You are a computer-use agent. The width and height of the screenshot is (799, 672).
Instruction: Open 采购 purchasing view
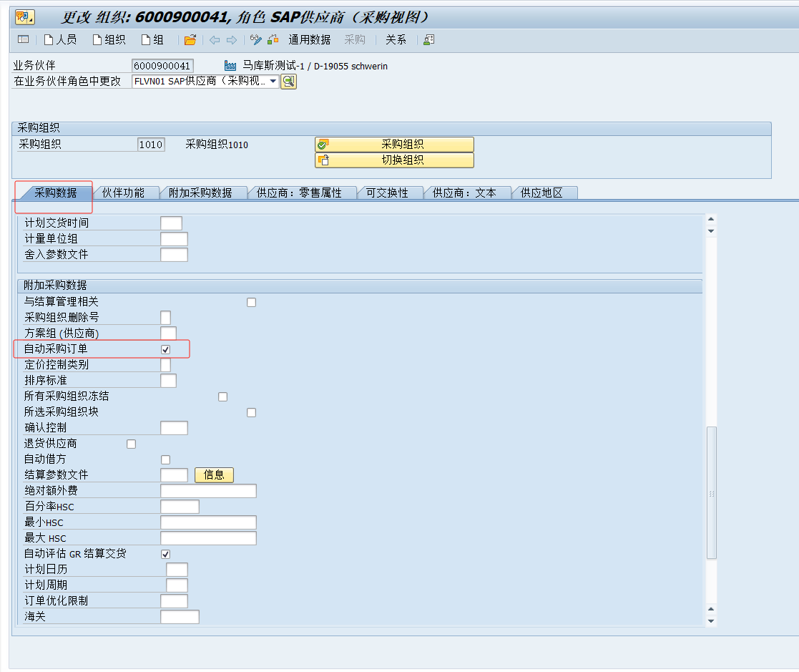355,39
